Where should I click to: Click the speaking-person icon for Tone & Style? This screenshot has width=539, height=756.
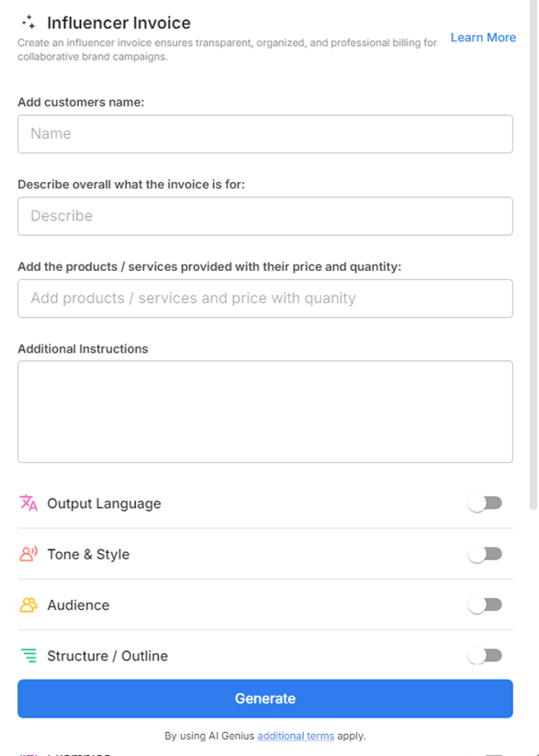click(x=27, y=554)
